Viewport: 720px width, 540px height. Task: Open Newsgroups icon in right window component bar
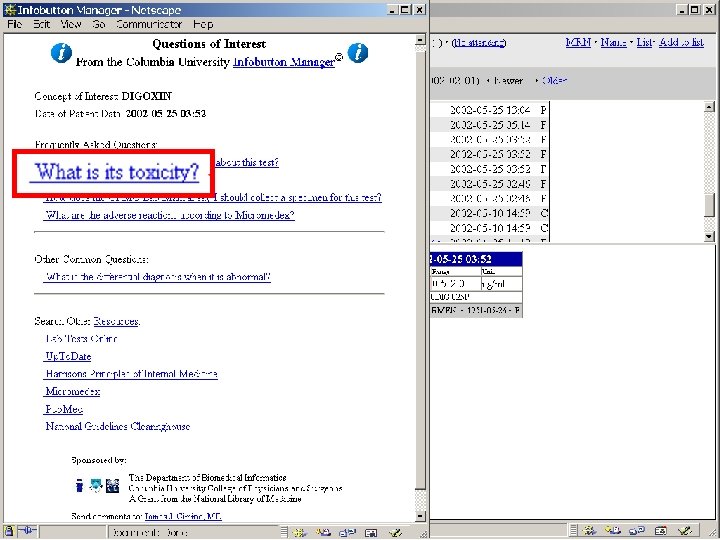click(636, 531)
